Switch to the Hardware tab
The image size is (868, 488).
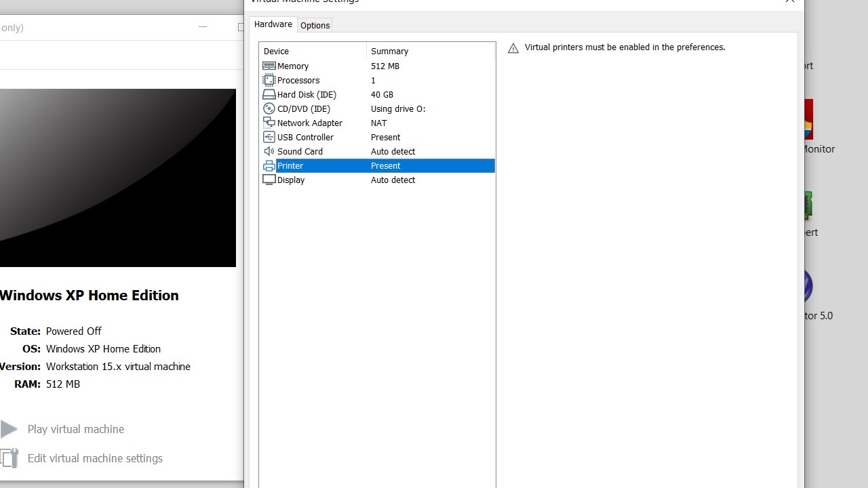(273, 24)
